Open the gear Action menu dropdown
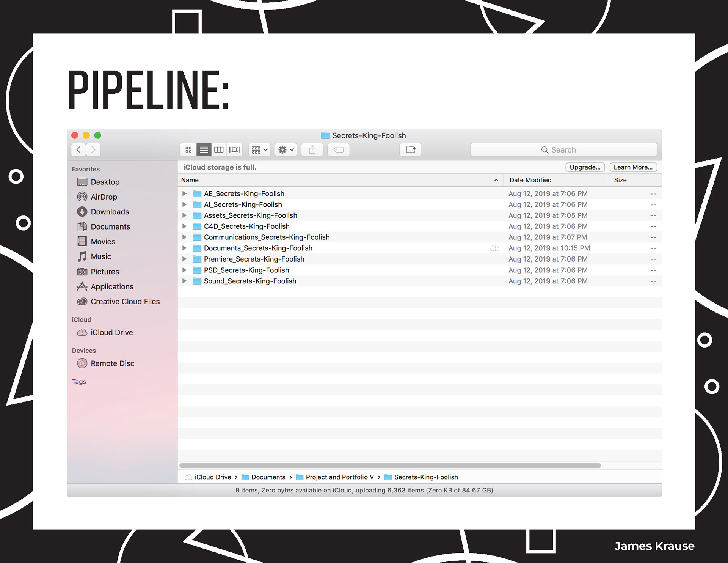 (286, 150)
